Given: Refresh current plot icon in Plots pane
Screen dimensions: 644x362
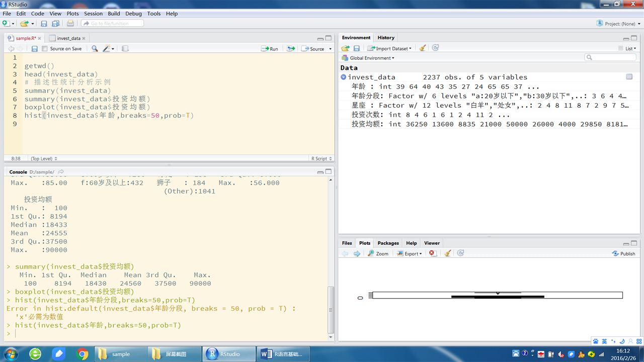Looking at the screenshot, I should (x=460, y=253).
